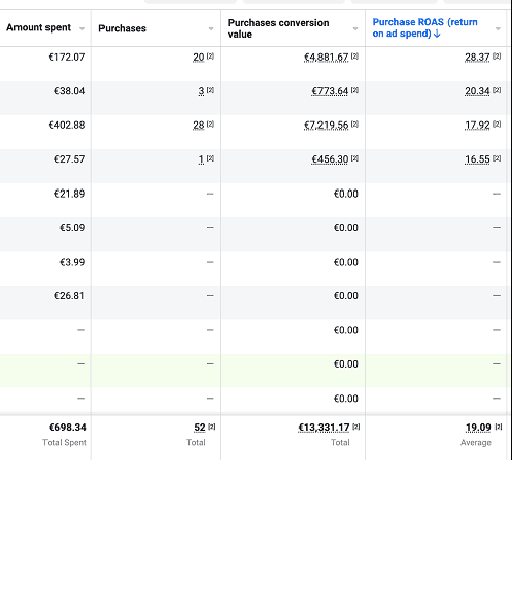512x612 pixels.
Task: Open the €13,331.17 total conversion value
Action: coord(324,428)
